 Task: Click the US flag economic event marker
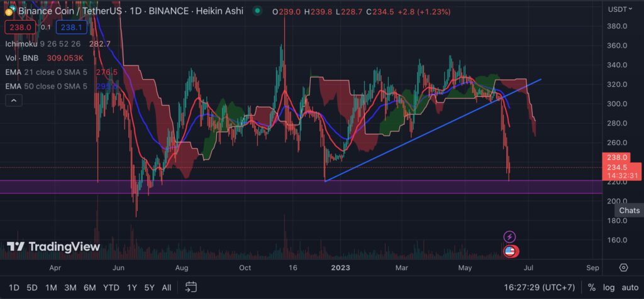pos(509,251)
